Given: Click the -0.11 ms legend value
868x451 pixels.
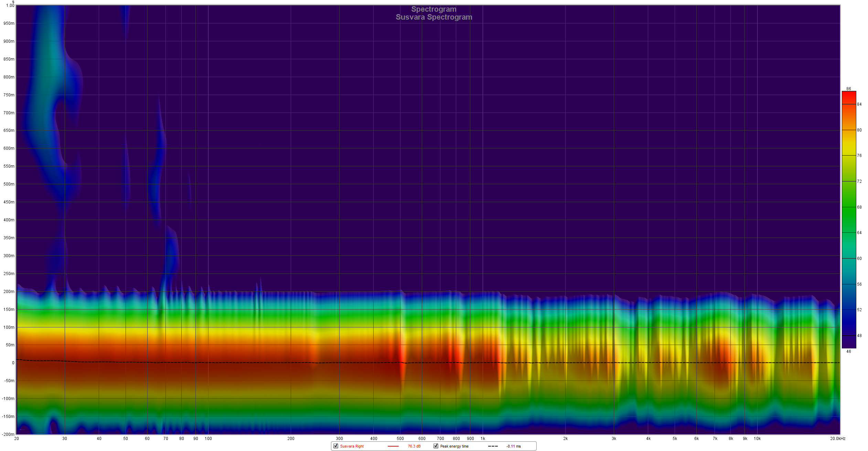Looking at the screenshot, I should [x=513, y=446].
